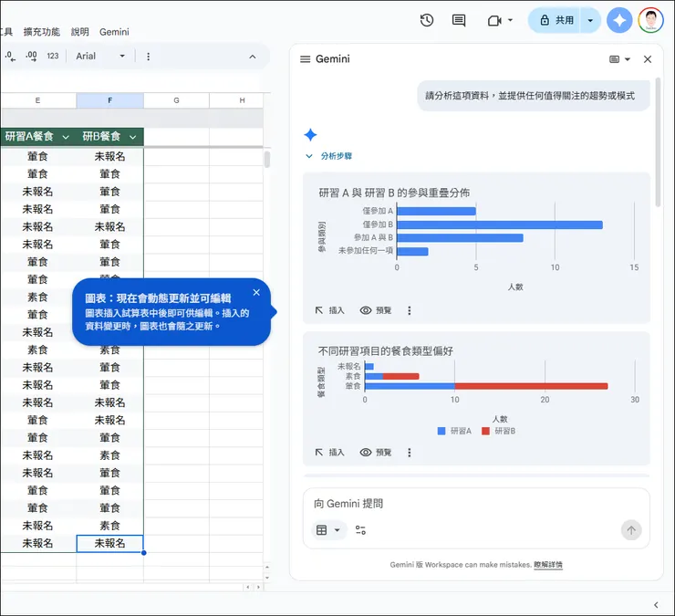The image size is (675, 616).
Task: Click horizontal scroll-right arrow of the sheet
Action: [x=258, y=587]
